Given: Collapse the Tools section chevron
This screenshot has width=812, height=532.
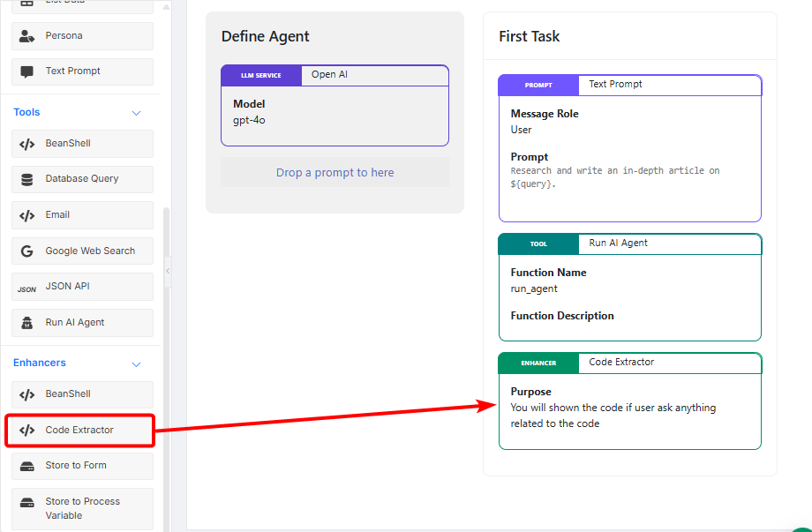Looking at the screenshot, I should click(x=136, y=113).
